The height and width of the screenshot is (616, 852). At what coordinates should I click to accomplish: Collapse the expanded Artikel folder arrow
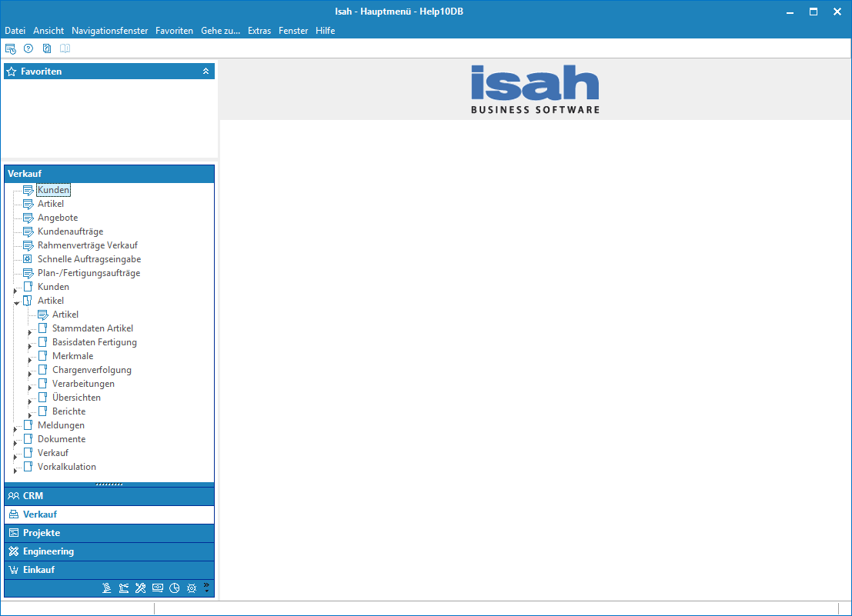point(16,304)
